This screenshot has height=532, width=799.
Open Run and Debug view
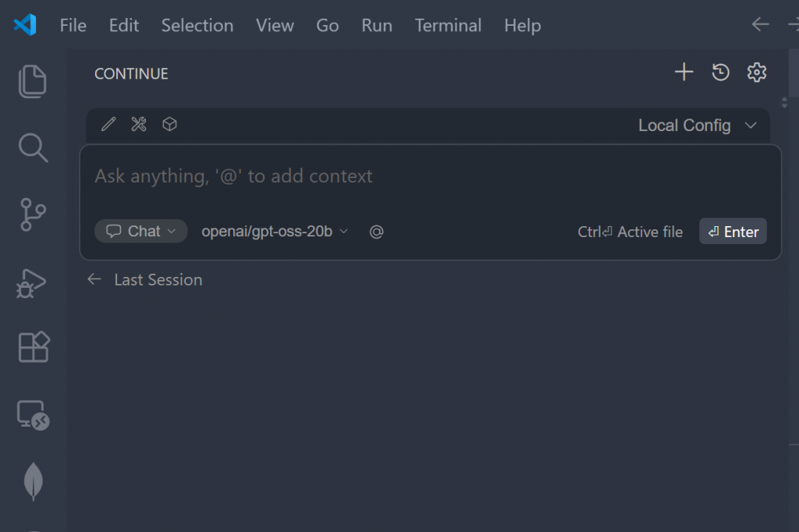[33, 282]
